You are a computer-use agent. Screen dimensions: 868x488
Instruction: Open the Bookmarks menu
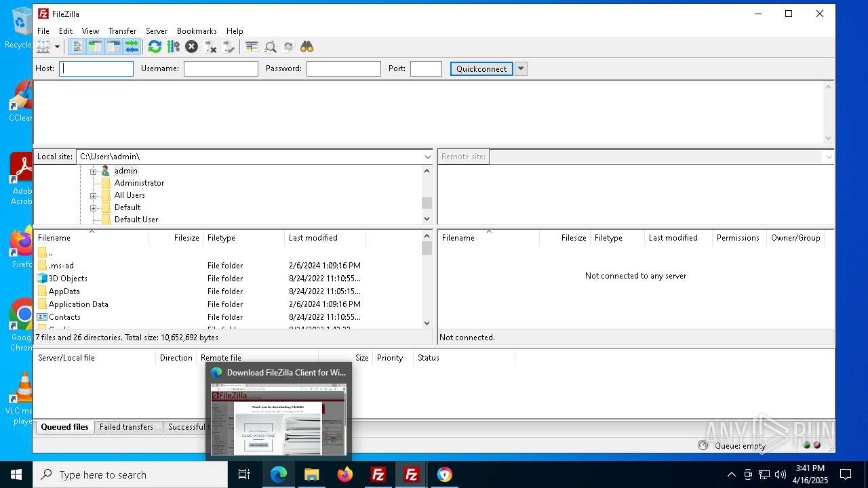tap(197, 31)
